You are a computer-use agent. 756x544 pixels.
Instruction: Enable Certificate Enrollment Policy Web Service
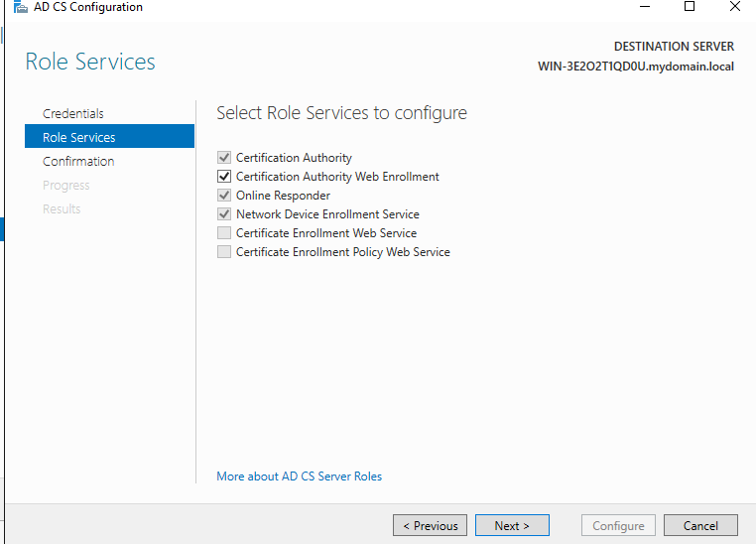point(223,252)
